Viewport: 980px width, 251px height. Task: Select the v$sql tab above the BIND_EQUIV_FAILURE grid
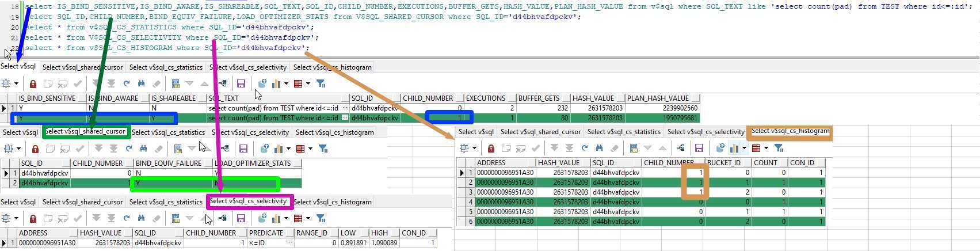click(x=20, y=132)
